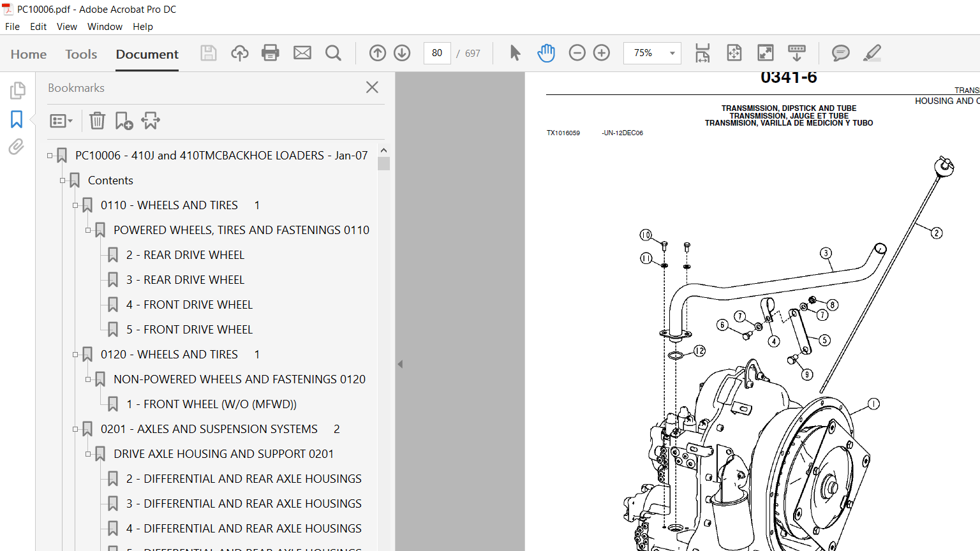The height and width of the screenshot is (551, 980).
Task: Open bookmark 2 - REAR DRIVE WHEEL
Action: 185,255
